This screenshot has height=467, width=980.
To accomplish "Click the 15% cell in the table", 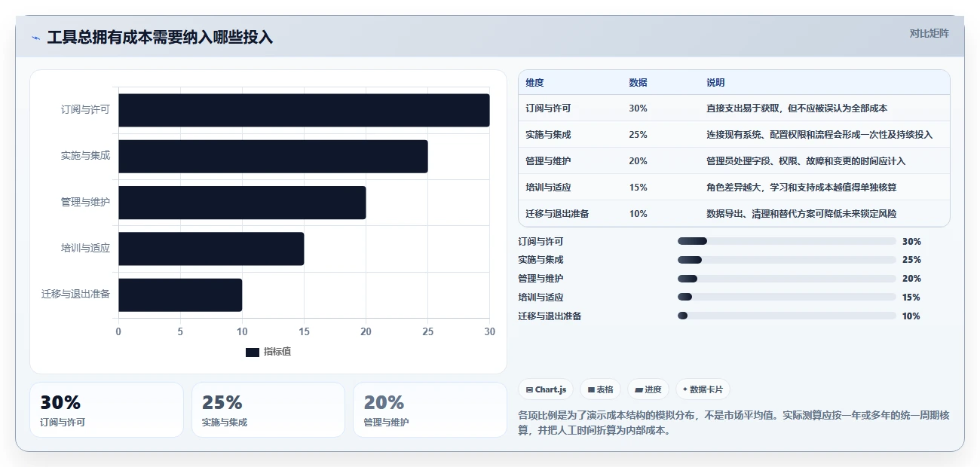I will point(638,188).
